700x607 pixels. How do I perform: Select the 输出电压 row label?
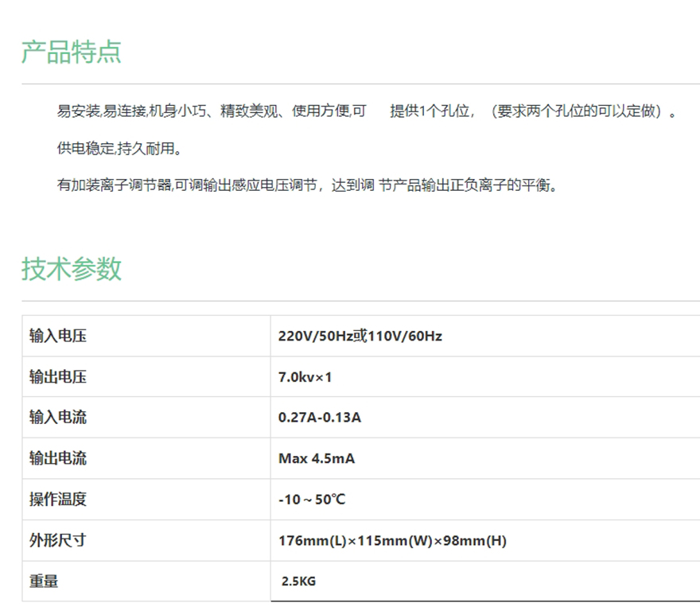[x=58, y=377]
